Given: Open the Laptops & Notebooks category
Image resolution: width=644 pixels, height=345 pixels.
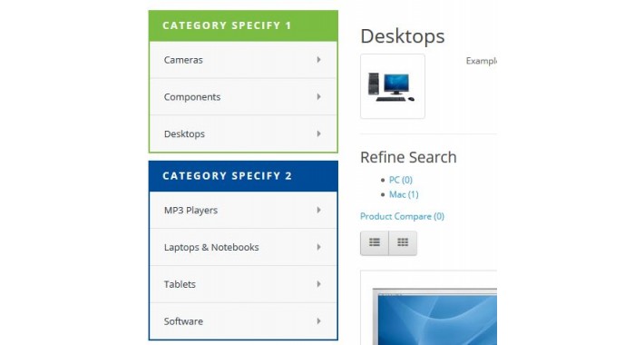Looking at the screenshot, I should point(211,247).
